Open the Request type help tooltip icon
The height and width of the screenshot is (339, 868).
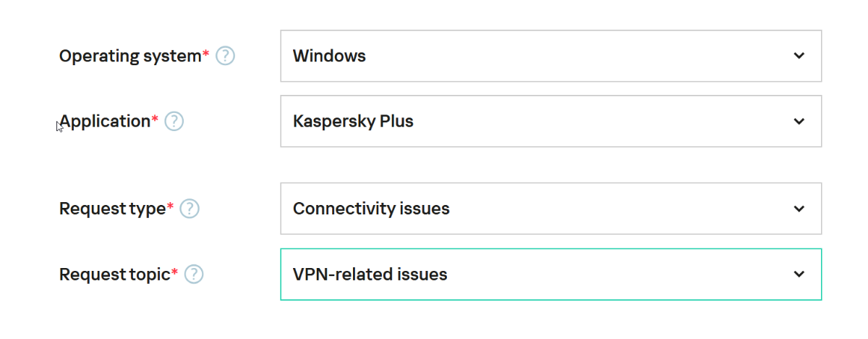tap(190, 209)
